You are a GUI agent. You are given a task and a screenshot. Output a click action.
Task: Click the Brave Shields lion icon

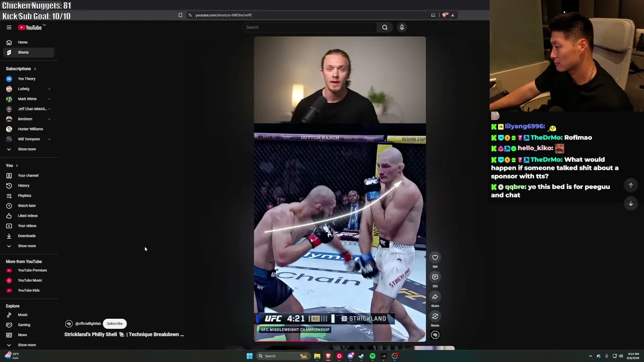(445, 15)
